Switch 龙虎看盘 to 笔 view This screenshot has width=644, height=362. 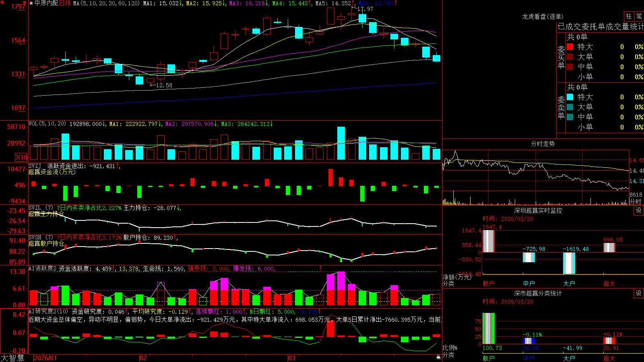(x=639, y=16)
